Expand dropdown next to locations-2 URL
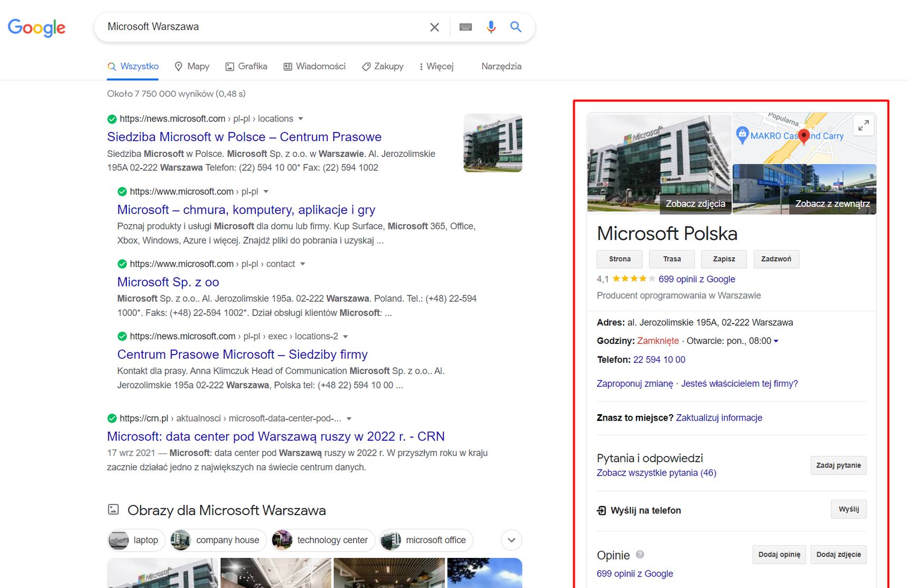The height and width of the screenshot is (588, 909). [x=346, y=337]
